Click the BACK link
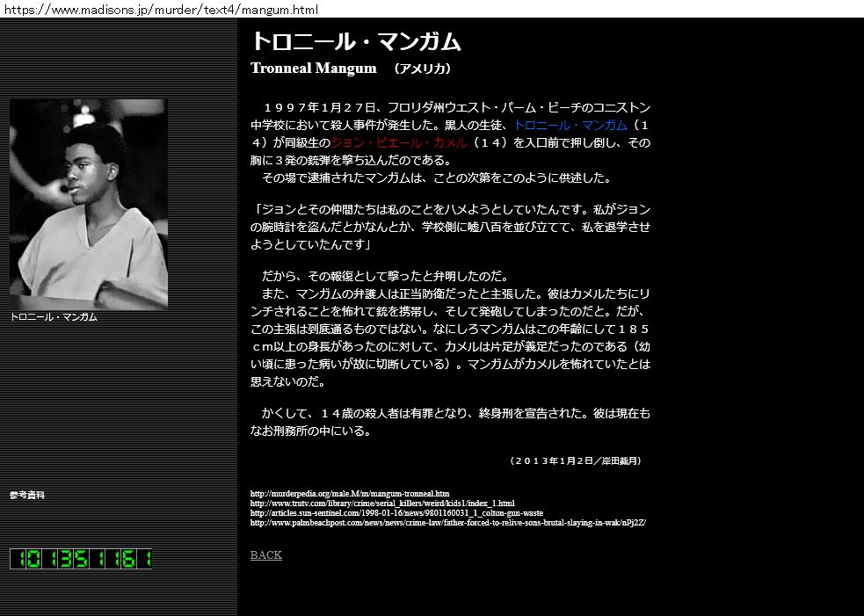 pos(265,554)
